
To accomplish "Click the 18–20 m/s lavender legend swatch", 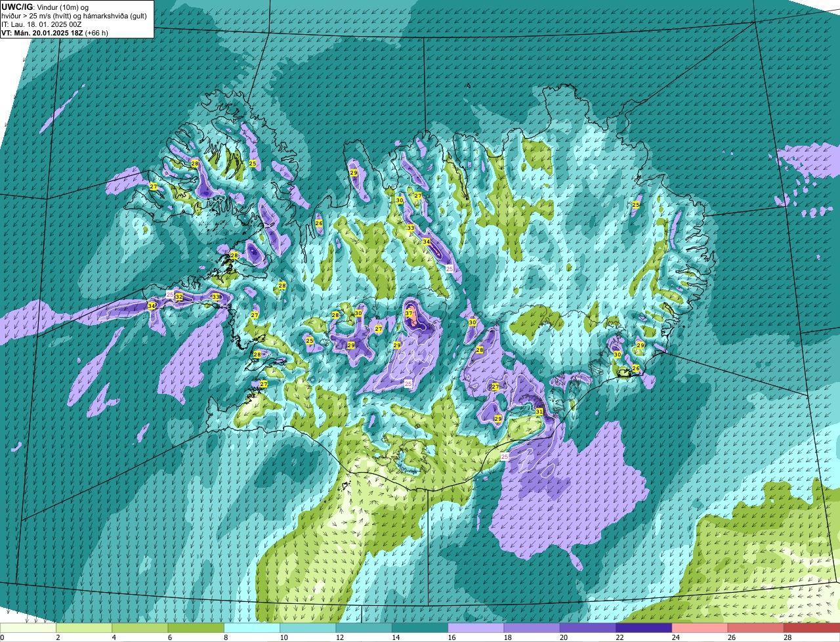I will point(532,628).
